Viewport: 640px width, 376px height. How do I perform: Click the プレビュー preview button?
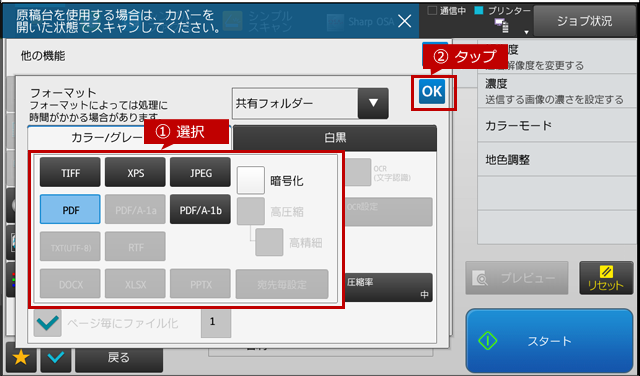pyautogui.click(x=517, y=278)
